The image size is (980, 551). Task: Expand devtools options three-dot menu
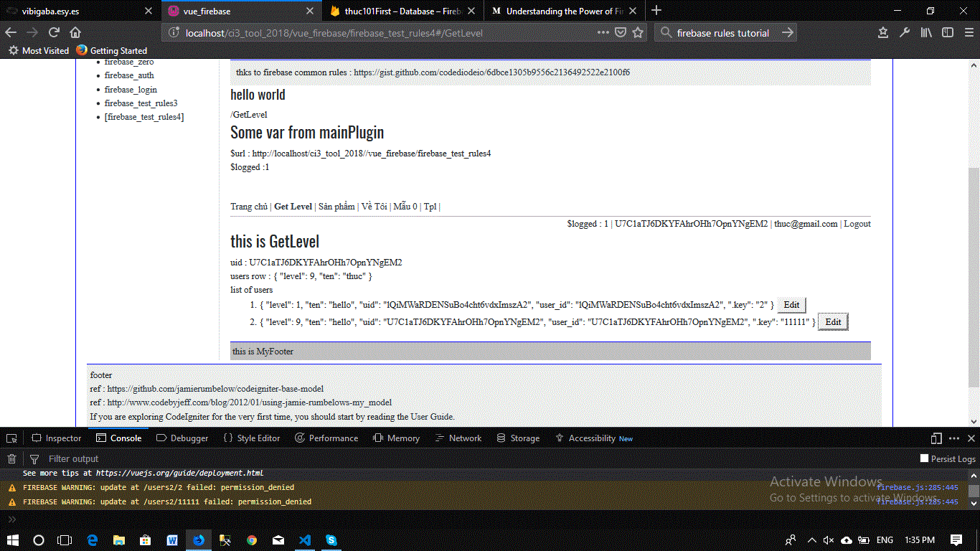coord(953,438)
